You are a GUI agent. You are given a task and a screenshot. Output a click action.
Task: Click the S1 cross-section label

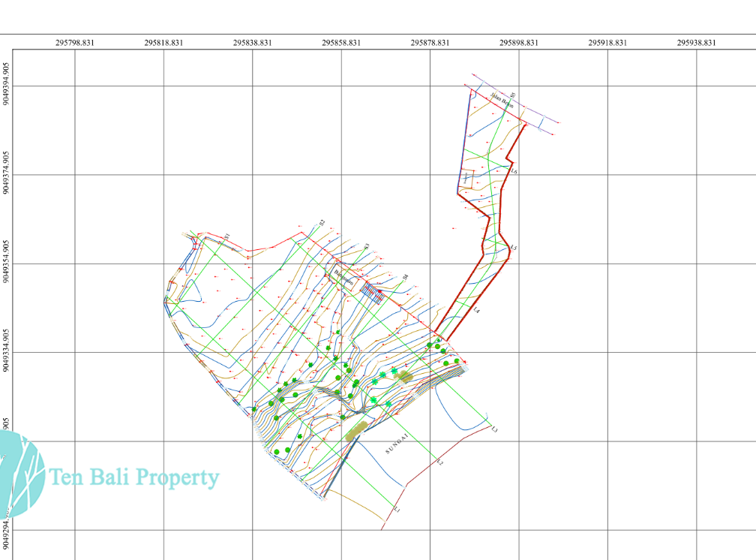point(226,236)
